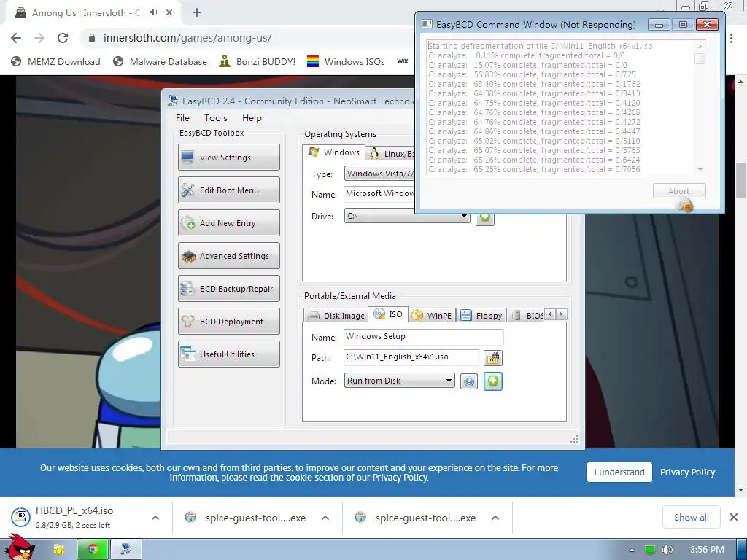747x560 pixels.
Task: Show previous portable media tabs with left arrow
Action: [550, 314]
